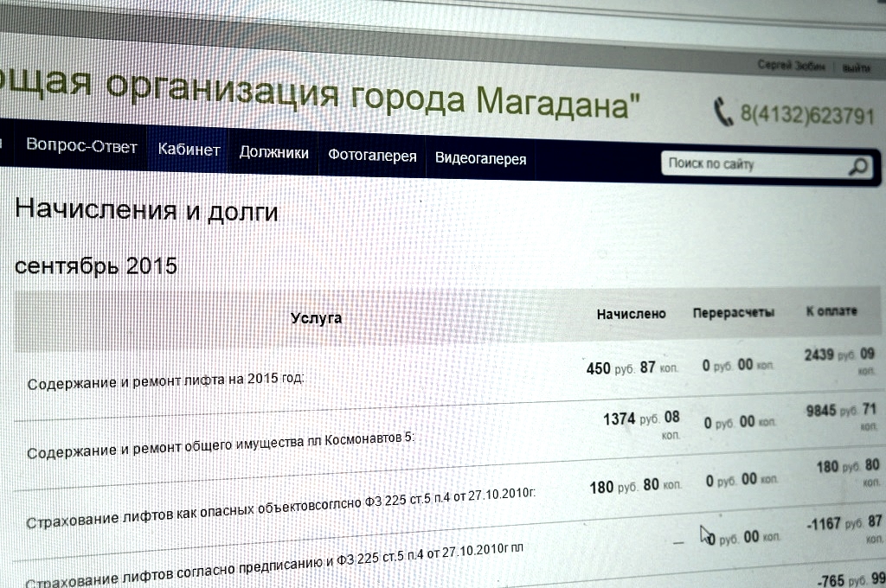Image resolution: width=886 pixels, height=588 pixels.
Task: Open the Видеогалерея page
Action: (481, 157)
